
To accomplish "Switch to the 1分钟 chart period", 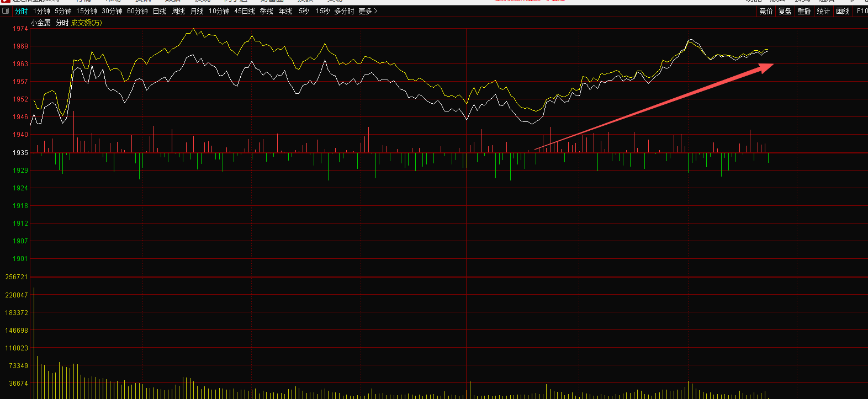I will coord(41,11).
